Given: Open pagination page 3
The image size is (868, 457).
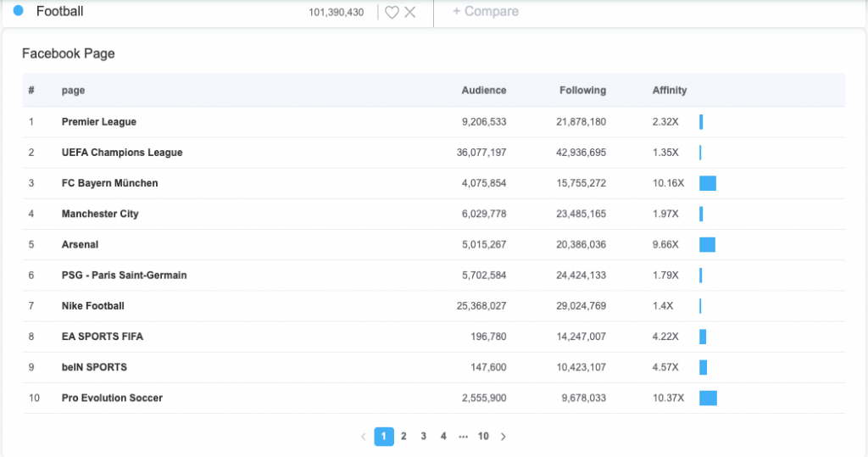Looking at the screenshot, I should click(424, 437).
